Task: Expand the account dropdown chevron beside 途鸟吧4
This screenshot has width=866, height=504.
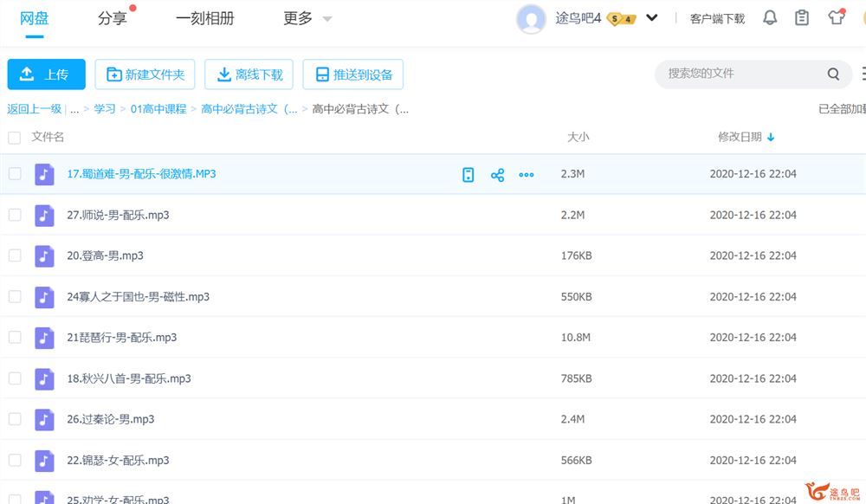Action: (652, 17)
